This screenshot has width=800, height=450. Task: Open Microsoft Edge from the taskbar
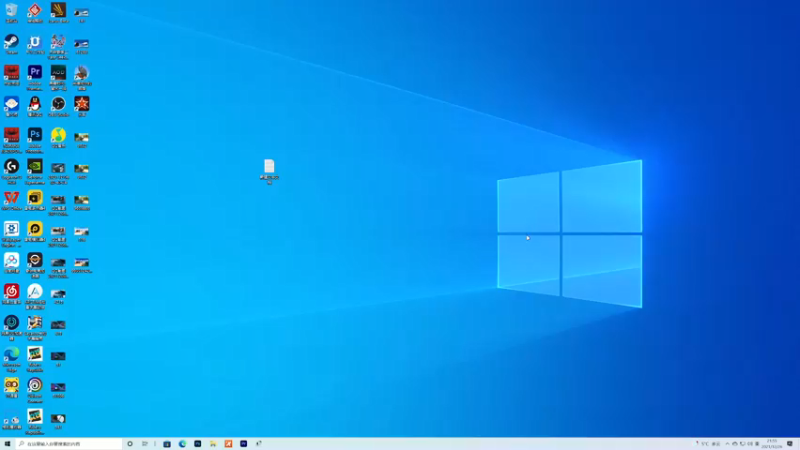click(x=182, y=444)
